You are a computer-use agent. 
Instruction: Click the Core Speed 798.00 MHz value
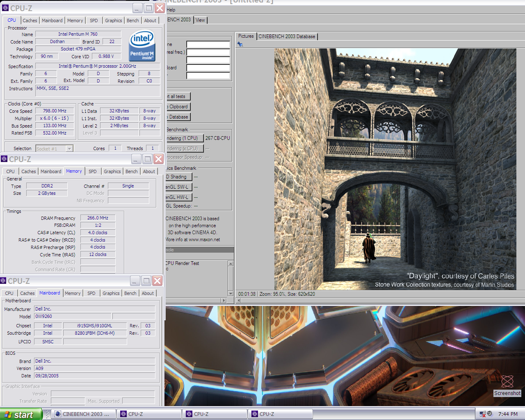[x=55, y=111]
